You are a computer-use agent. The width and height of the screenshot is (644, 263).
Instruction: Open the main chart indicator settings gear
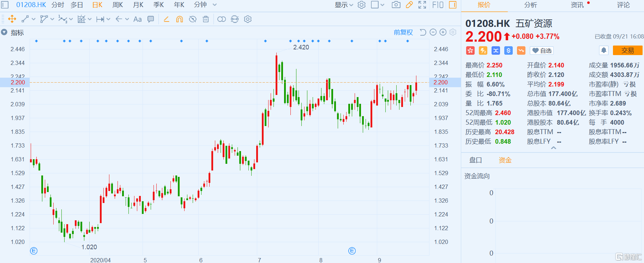(453, 32)
